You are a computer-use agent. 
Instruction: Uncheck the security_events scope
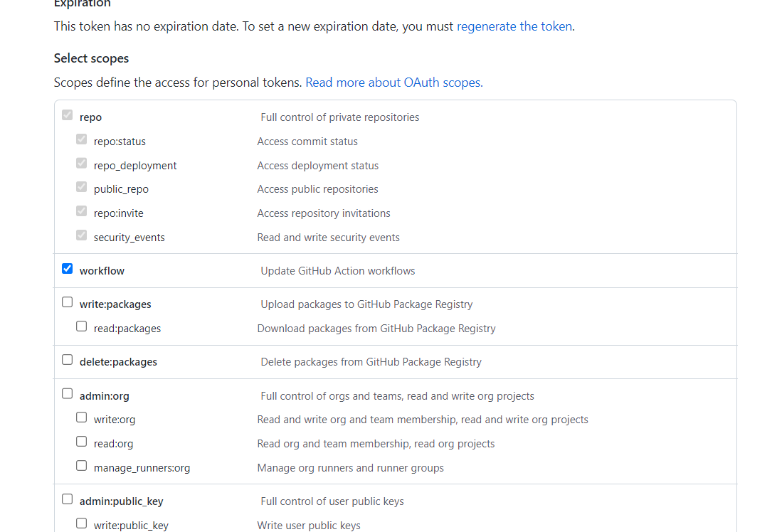coord(81,235)
